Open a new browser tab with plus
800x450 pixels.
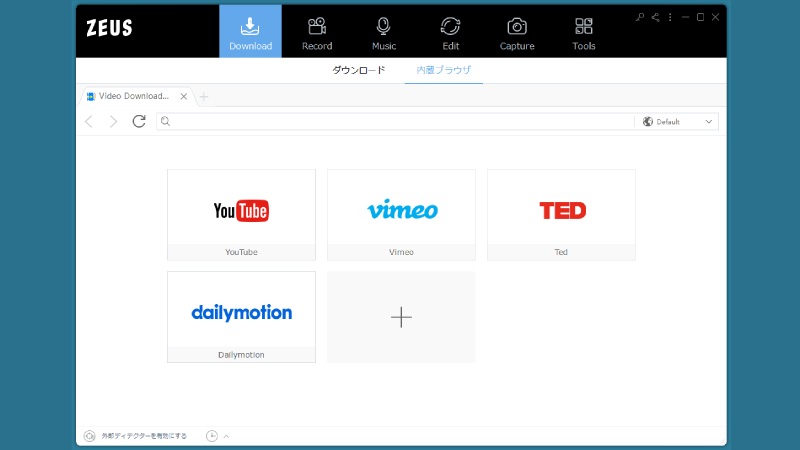[204, 97]
